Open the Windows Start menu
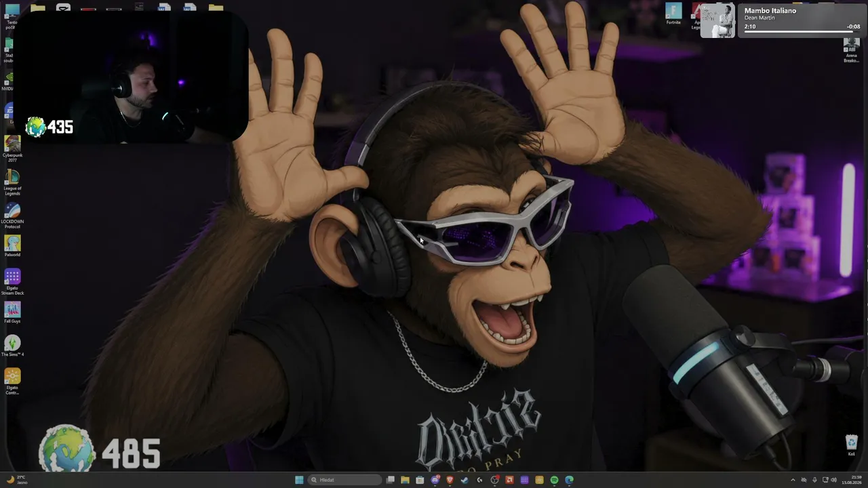The height and width of the screenshot is (488, 868). click(x=299, y=480)
